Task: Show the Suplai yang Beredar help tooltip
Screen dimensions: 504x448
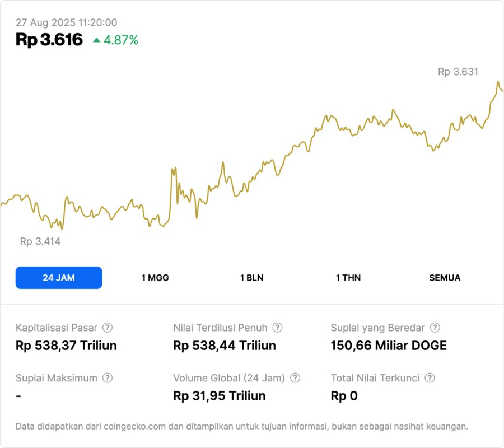Action: (435, 328)
